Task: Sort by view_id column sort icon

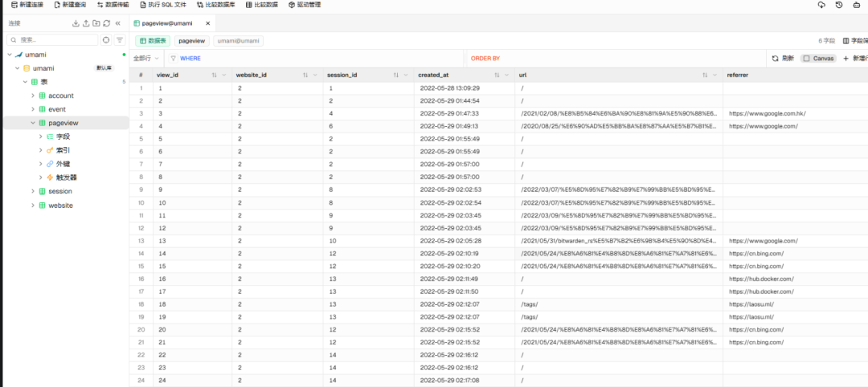Action: (x=215, y=75)
